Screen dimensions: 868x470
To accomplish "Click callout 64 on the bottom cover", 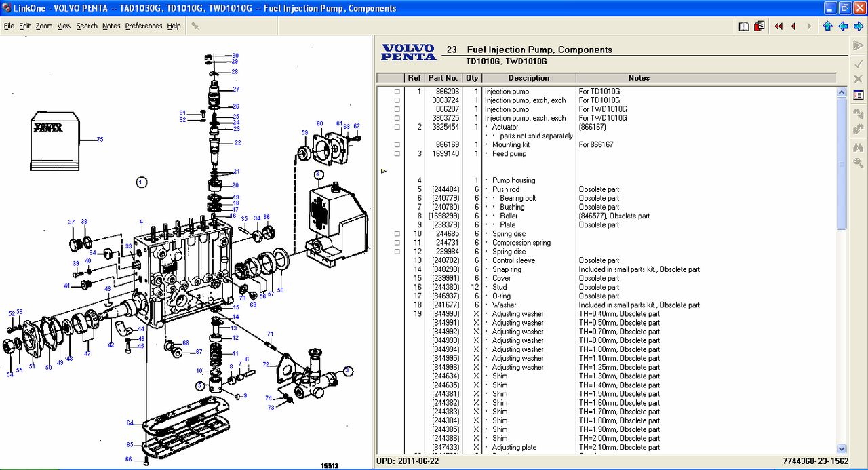I will pyautogui.click(x=130, y=423).
